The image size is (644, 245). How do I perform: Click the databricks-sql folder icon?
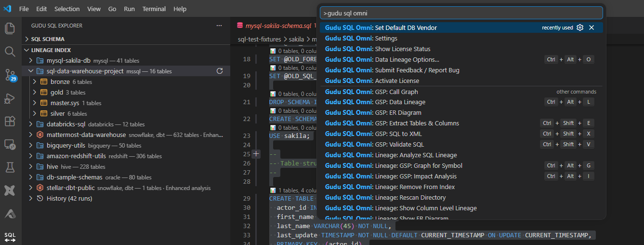(40, 124)
